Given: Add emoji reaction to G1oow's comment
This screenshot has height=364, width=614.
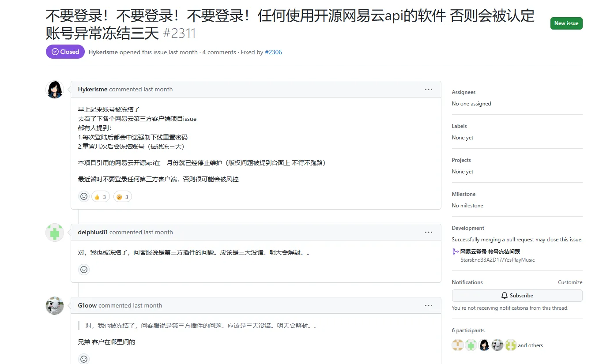Looking at the screenshot, I should [x=84, y=359].
